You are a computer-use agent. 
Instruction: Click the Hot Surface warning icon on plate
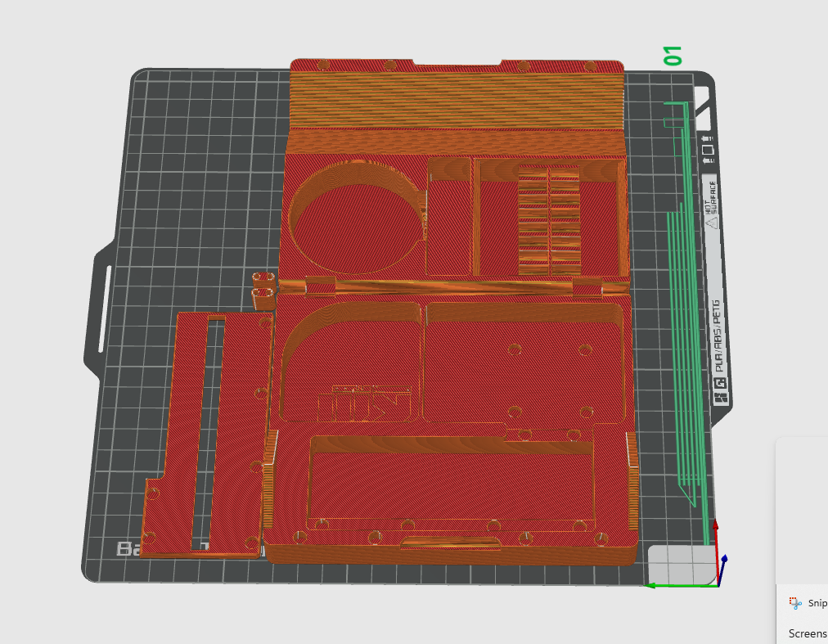pos(713,223)
